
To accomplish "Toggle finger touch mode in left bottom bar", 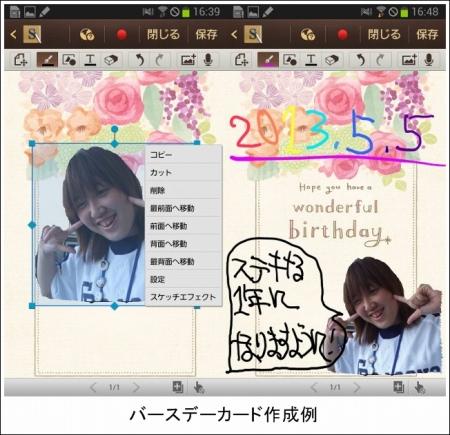I will [x=199, y=387].
